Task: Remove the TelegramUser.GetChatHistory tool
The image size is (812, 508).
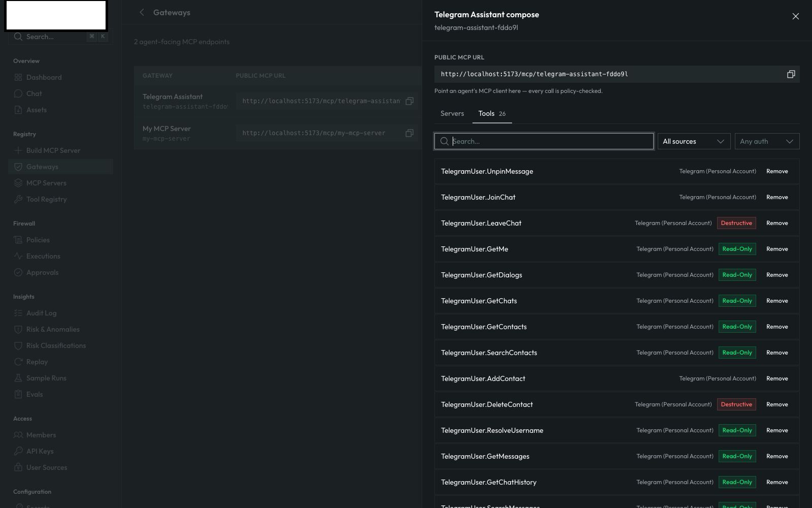Action: pos(777,482)
